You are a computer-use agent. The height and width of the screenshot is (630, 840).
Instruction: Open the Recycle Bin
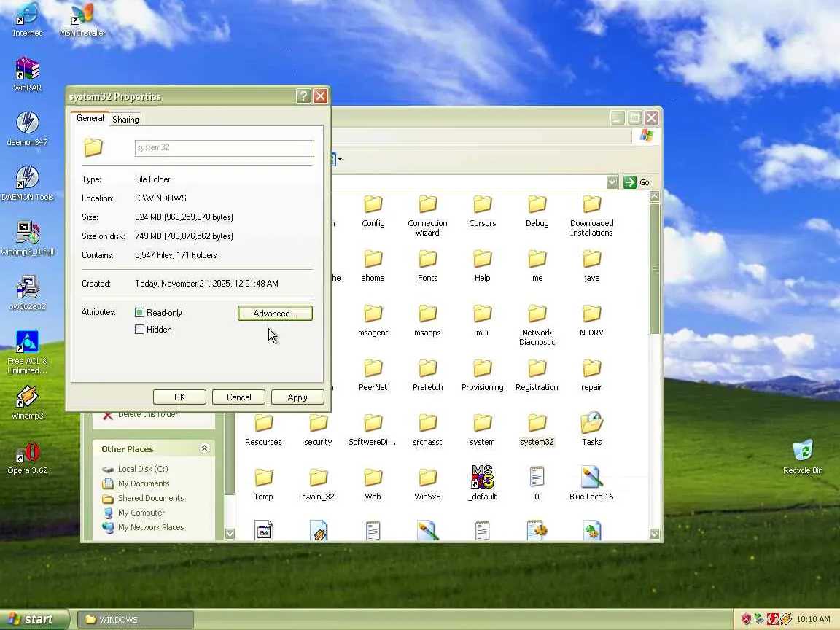(x=803, y=457)
